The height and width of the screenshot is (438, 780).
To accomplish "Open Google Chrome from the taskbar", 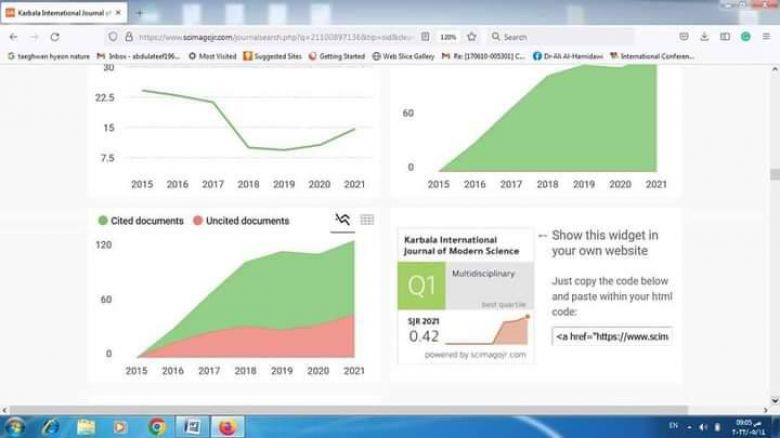I will 157,426.
